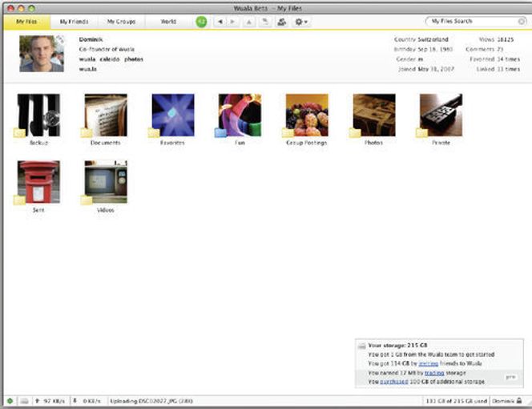Click the inviting link in storage popup

(428, 363)
